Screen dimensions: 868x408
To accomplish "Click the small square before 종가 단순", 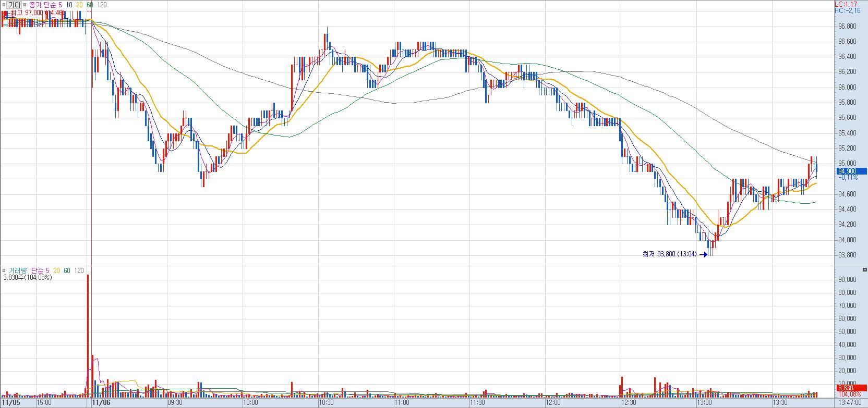I will pos(26,5).
